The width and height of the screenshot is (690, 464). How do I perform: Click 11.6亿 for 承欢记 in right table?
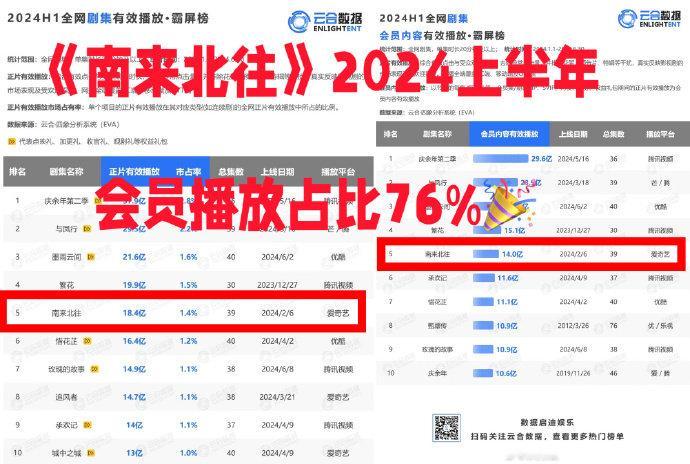[x=507, y=278]
